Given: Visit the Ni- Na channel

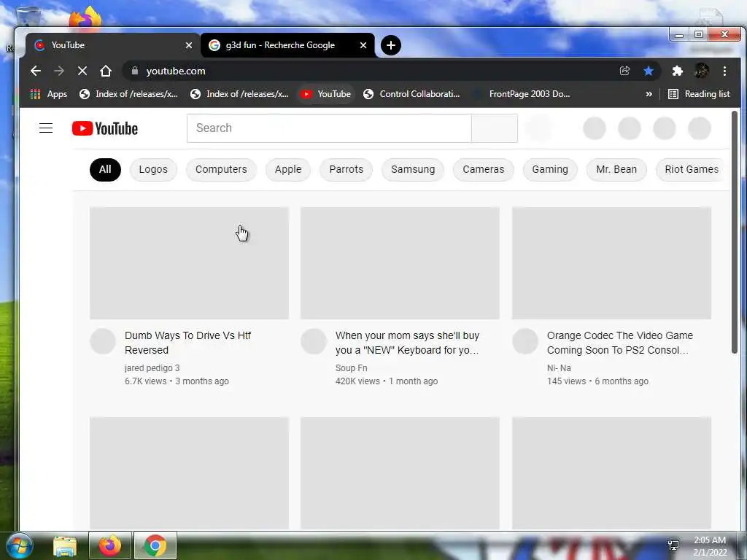Looking at the screenshot, I should 559,368.
